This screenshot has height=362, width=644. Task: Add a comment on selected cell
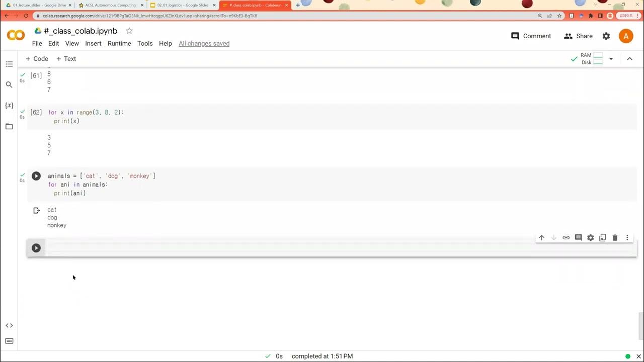point(578,238)
